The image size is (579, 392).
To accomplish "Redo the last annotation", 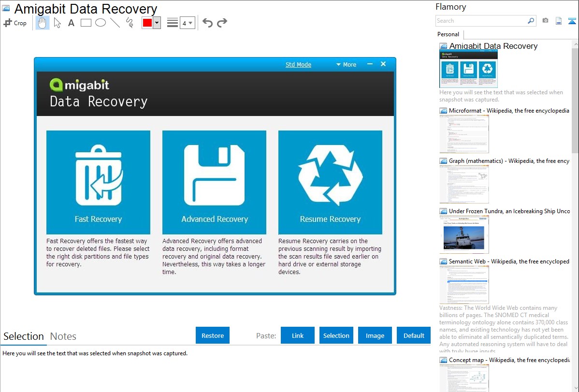I will (x=222, y=23).
